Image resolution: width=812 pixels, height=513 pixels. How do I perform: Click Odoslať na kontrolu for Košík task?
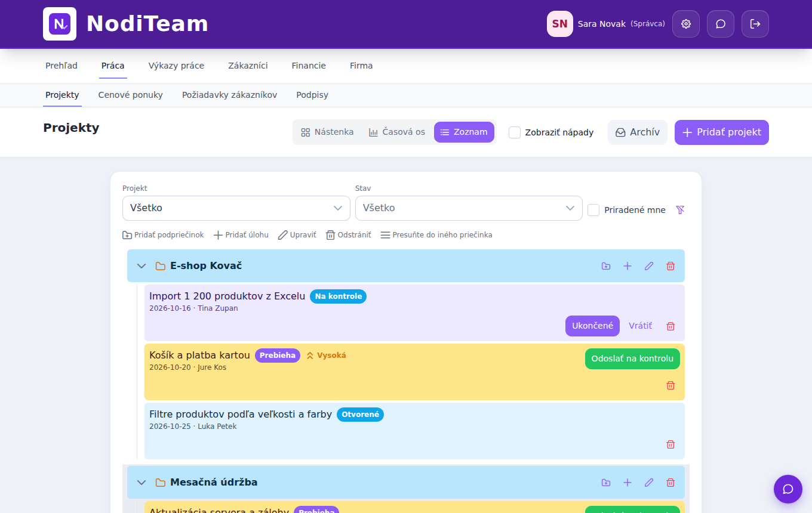tap(632, 359)
